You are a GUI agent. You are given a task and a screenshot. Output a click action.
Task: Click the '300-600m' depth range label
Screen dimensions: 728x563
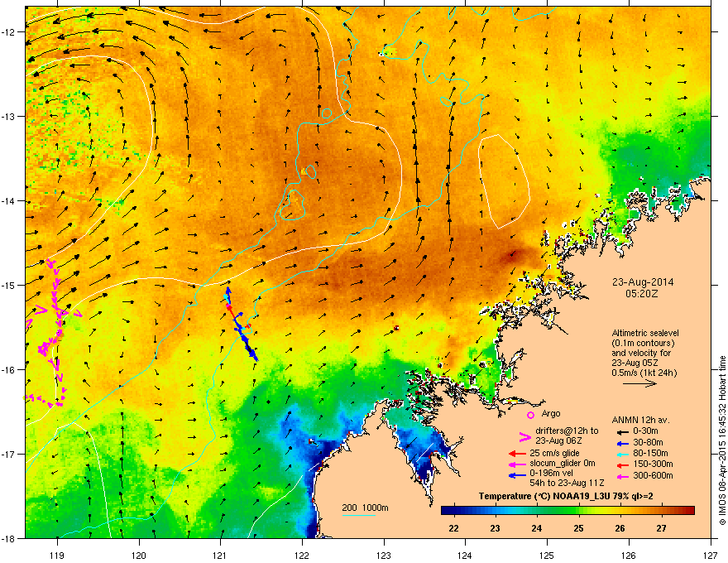coord(653,475)
